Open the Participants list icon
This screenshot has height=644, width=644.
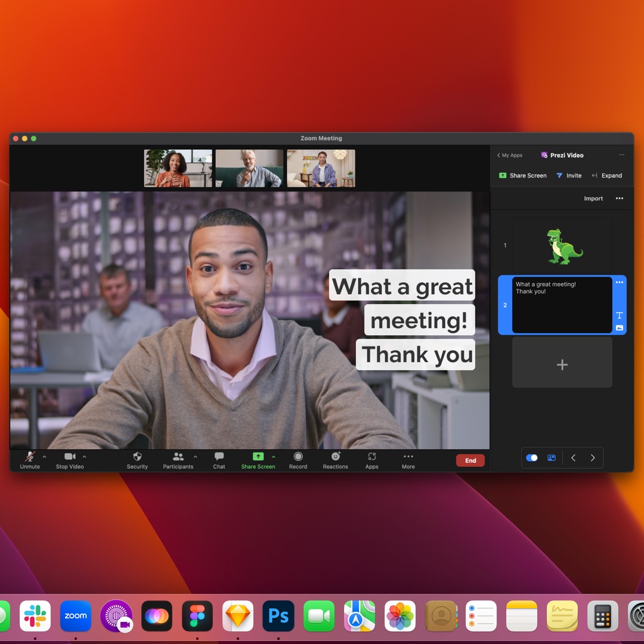(178, 457)
